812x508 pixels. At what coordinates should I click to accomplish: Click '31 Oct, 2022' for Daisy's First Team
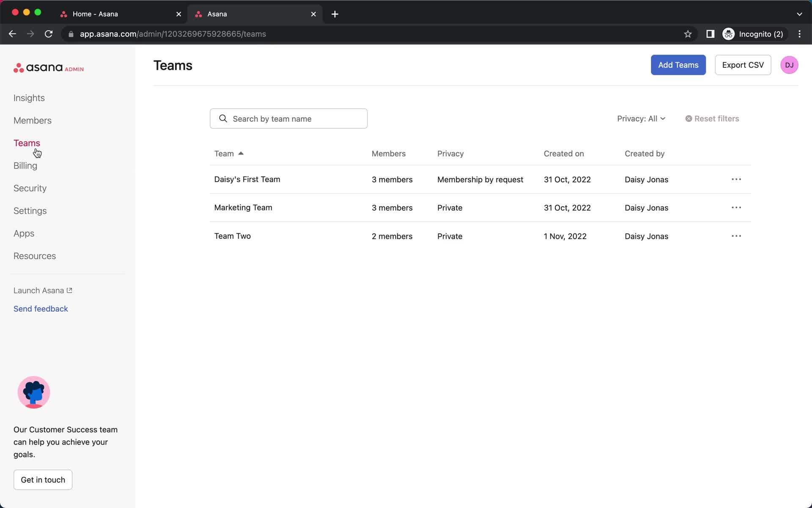point(567,179)
